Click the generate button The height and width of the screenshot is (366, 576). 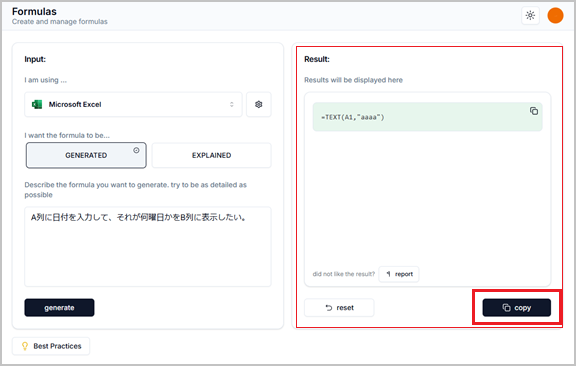pyautogui.click(x=60, y=308)
